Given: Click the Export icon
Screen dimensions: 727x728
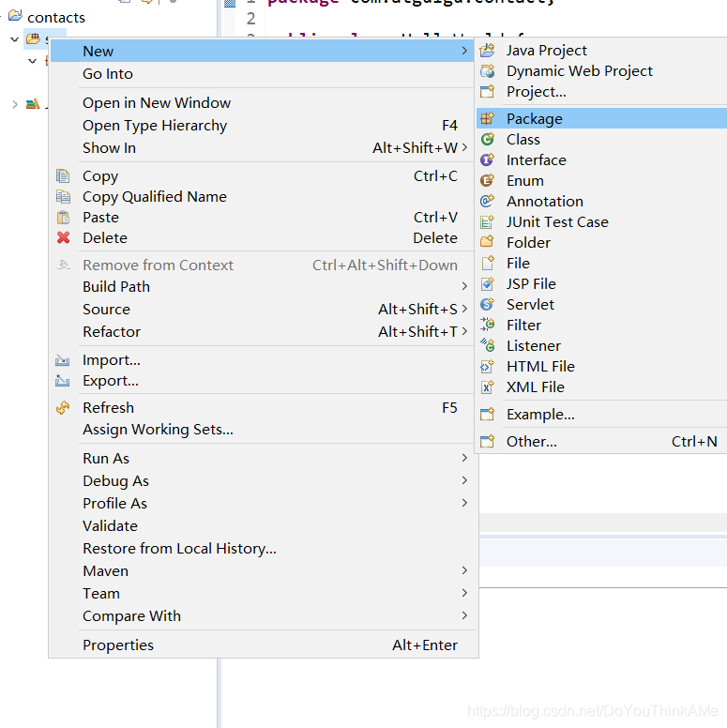Looking at the screenshot, I should (x=63, y=381).
